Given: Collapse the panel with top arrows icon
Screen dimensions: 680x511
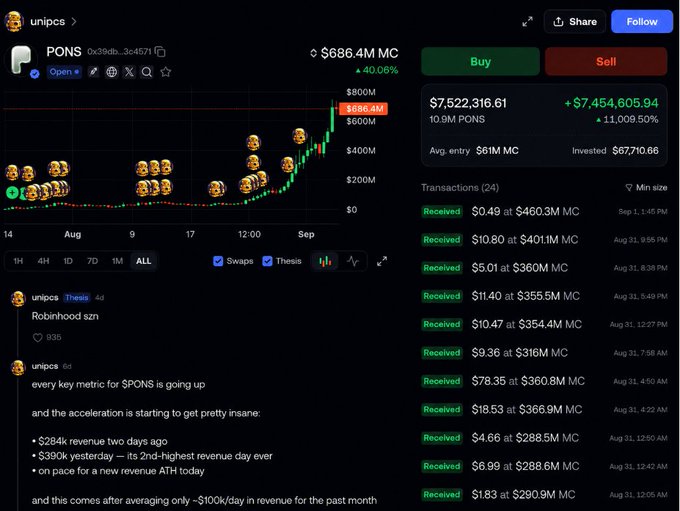Looking at the screenshot, I should tap(527, 22).
